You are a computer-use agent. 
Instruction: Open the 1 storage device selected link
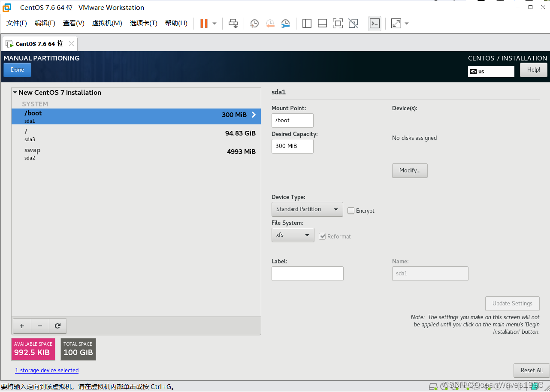[47, 371]
